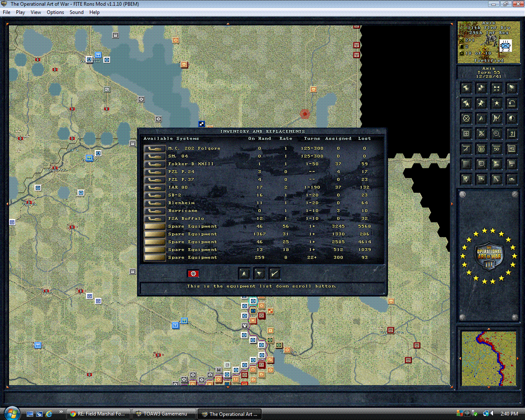525x420 pixels.
Task: Click the crossed hexagon control button
Action: pos(466,118)
